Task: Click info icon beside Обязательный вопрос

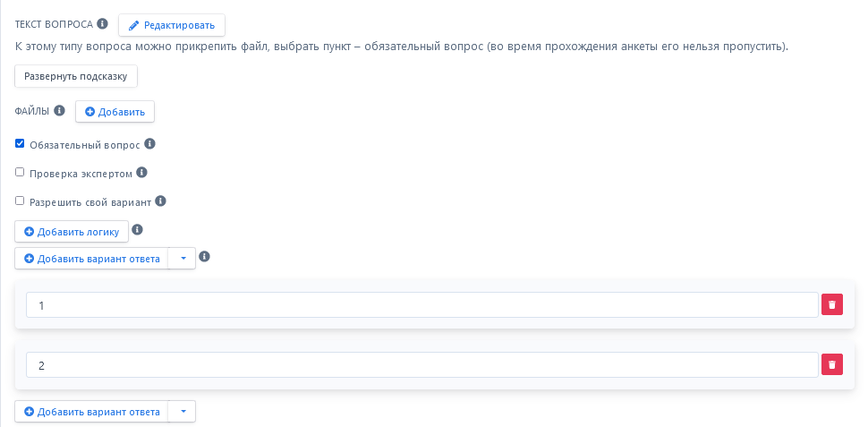Action: [149, 143]
